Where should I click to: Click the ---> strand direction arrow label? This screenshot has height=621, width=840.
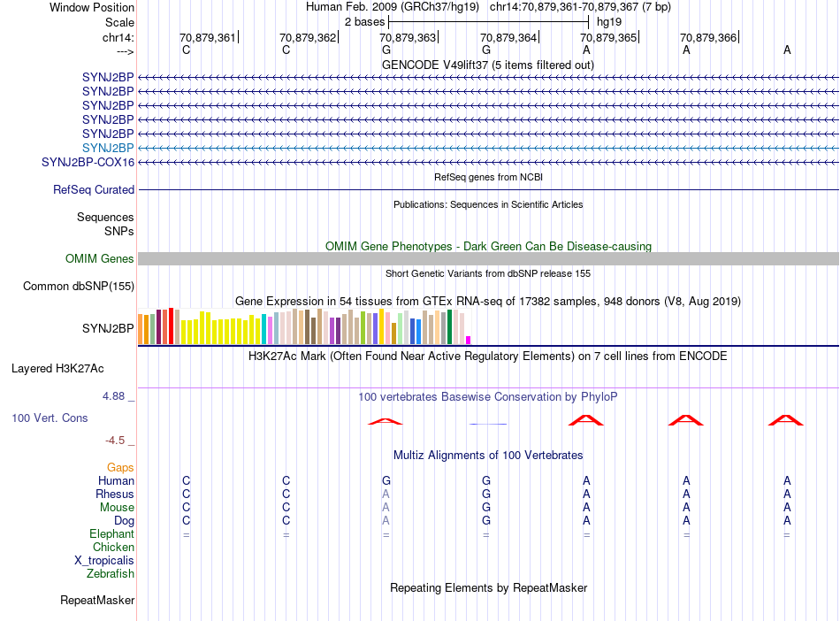(x=125, y=51)
